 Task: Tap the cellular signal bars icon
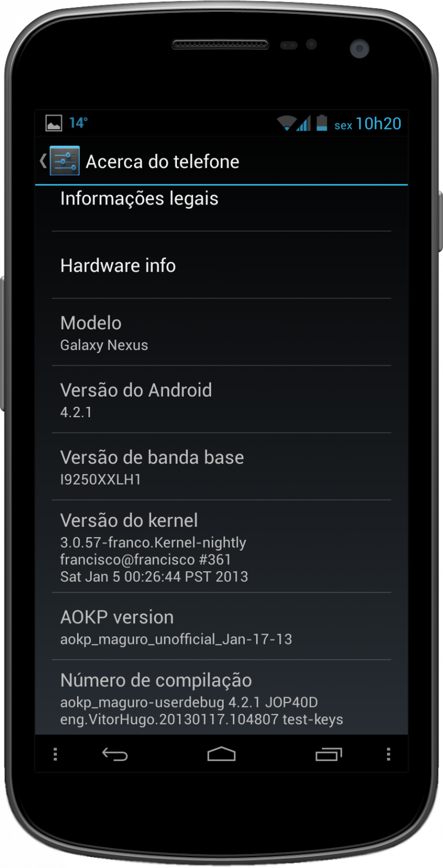[x=303, y=123]
